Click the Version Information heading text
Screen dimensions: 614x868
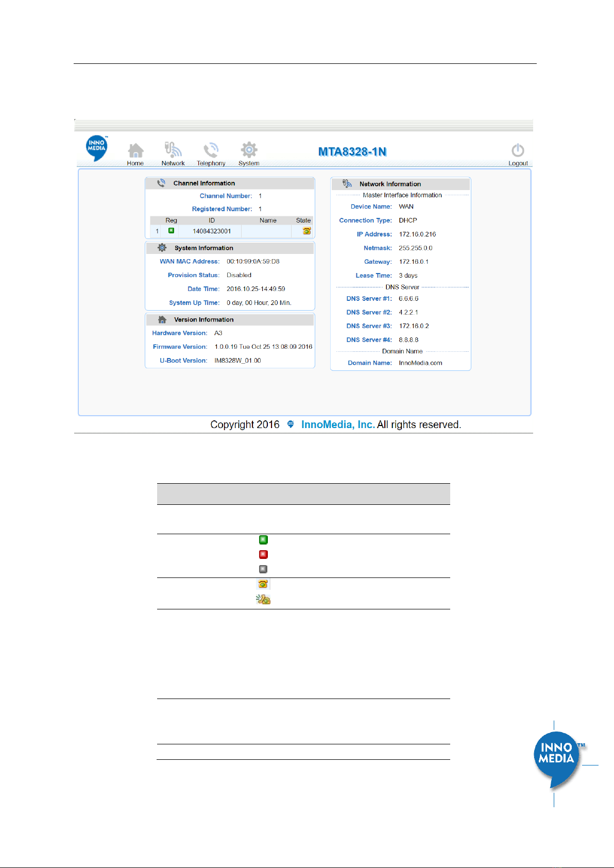pyautogui.click(x=203, y=320)
